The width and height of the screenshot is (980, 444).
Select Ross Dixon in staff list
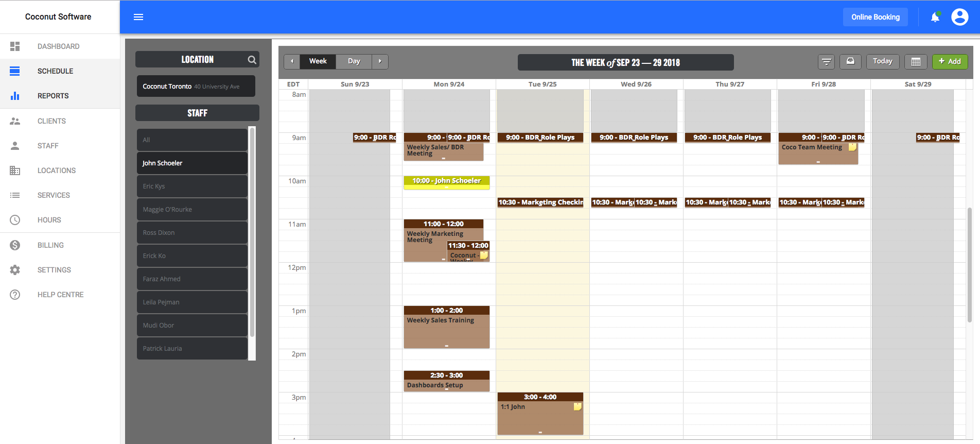[x=192, y=232]
